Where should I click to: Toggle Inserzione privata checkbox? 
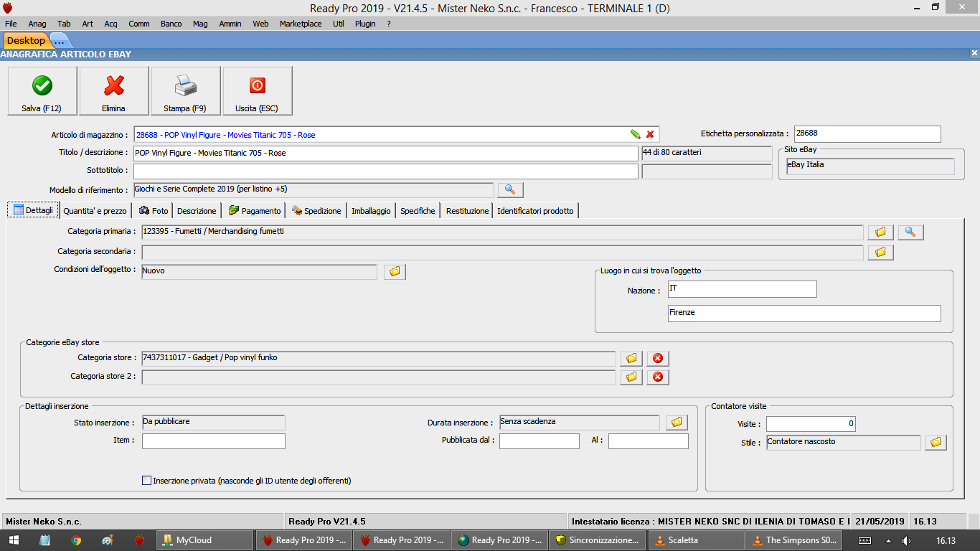click(147, 481)
